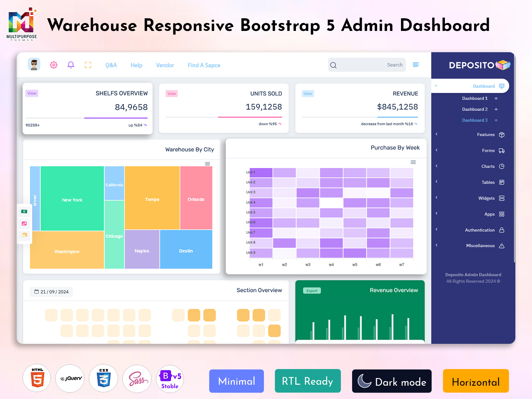Image resolution: width=532 pixels, height=399 pixels.
Task: Click View on Shelfs Overview card
Action: (x=32, y=93)
